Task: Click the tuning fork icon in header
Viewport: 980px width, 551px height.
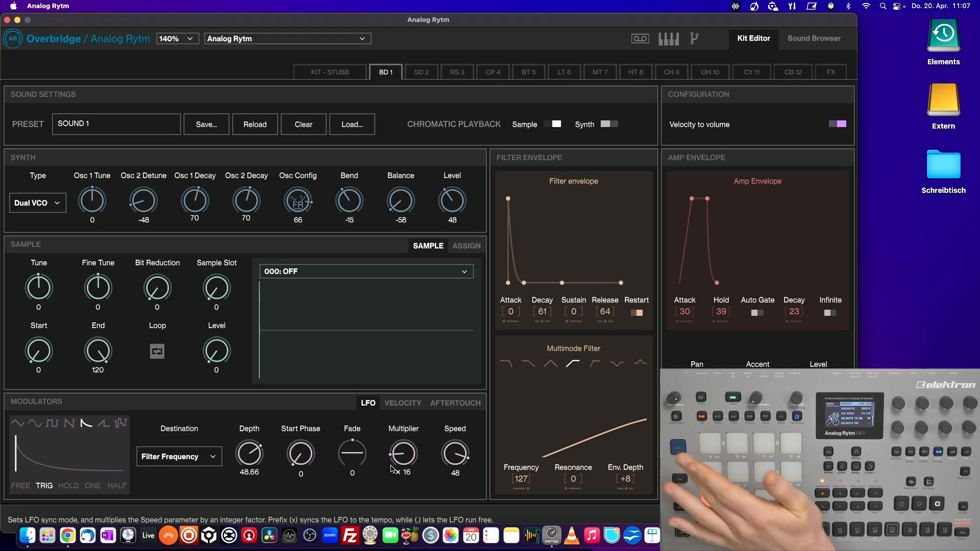Action: (x=694, y=39)
